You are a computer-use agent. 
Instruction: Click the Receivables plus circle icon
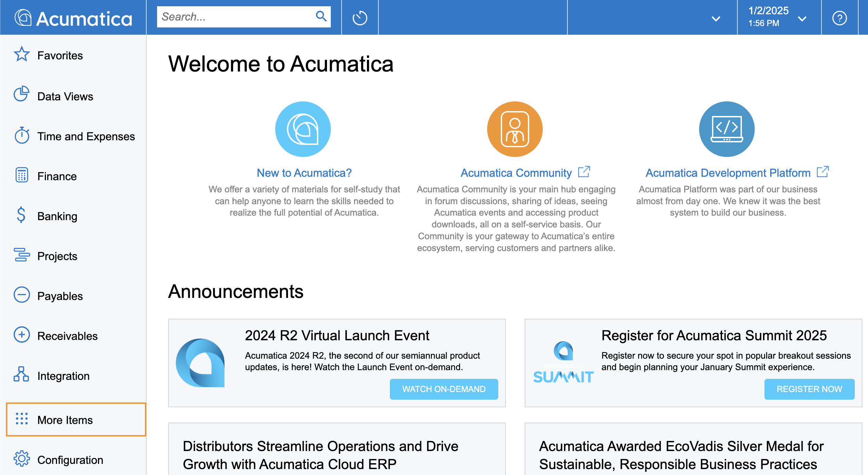(22, 335)
